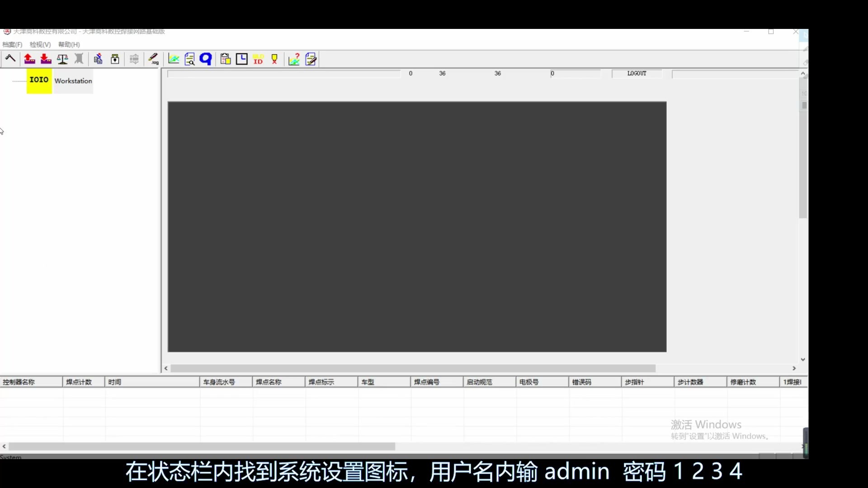Click the LOGOUT status field
Viewport: 868px width, 488px height.
coord(637,73)
